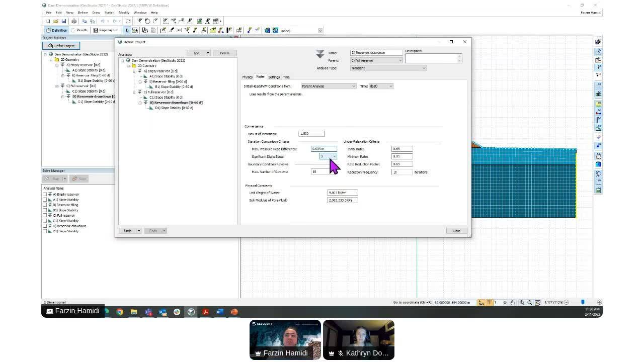Open Chrome from the taskbar
The height and width of the screenshot is (362, 644).
click(x=120, y=312)
